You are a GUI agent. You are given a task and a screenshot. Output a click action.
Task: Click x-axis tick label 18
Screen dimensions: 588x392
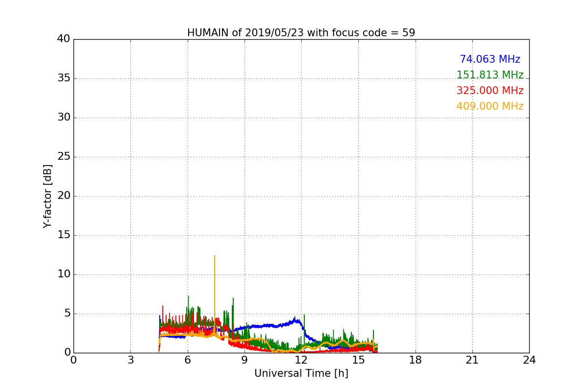click(x=416, y=360)
